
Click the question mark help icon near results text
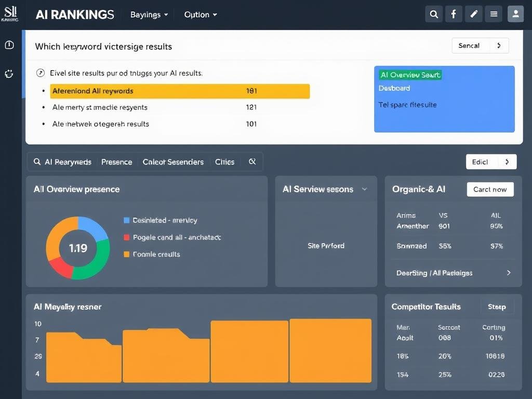coord(41,73)
